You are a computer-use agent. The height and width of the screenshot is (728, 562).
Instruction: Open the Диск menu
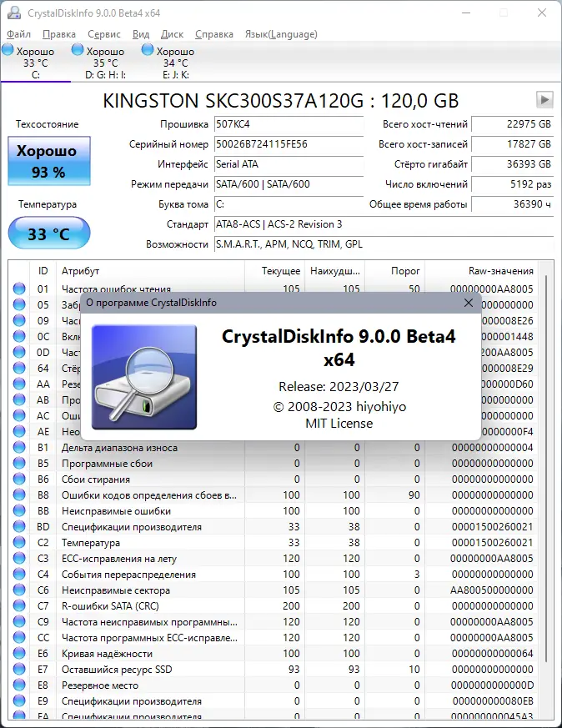point(172,34)
